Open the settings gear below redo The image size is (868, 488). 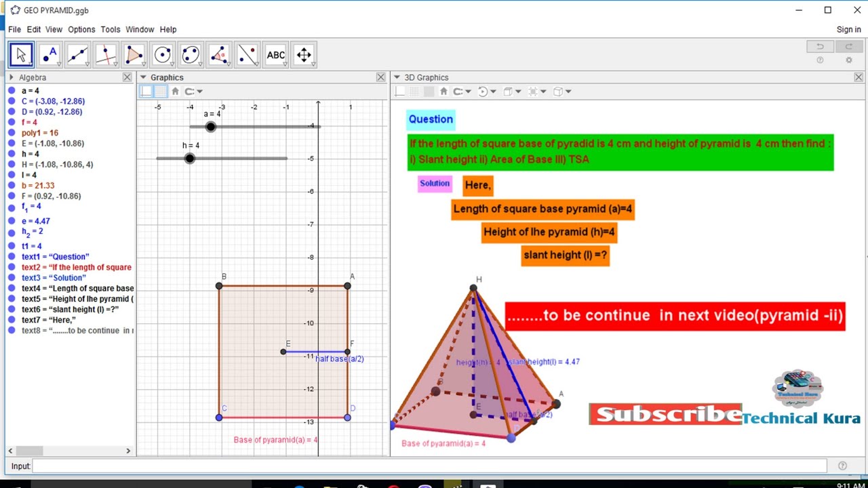(848, 60)
